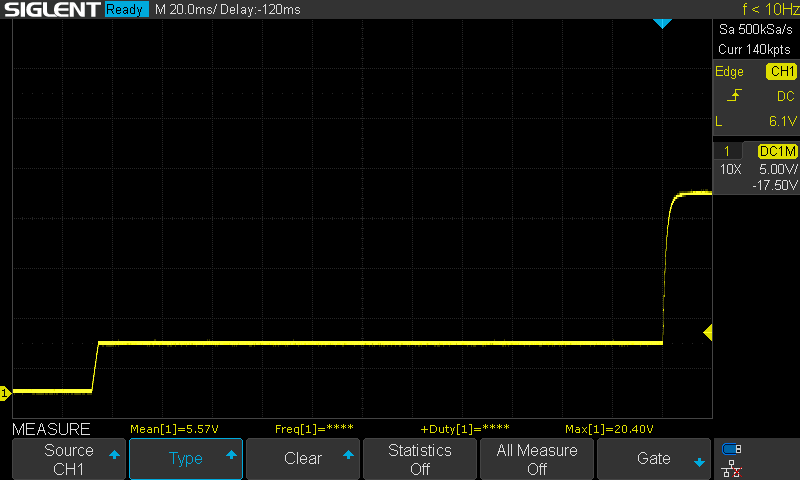Click the disconnected network icon

pyautogui.click(x=732, y=467)
